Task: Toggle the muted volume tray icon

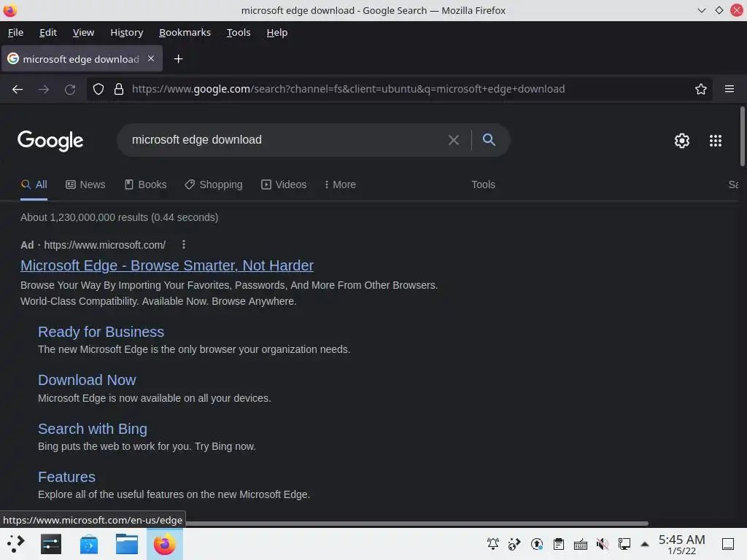Action: pyautogui.click(x=603, y=544)
